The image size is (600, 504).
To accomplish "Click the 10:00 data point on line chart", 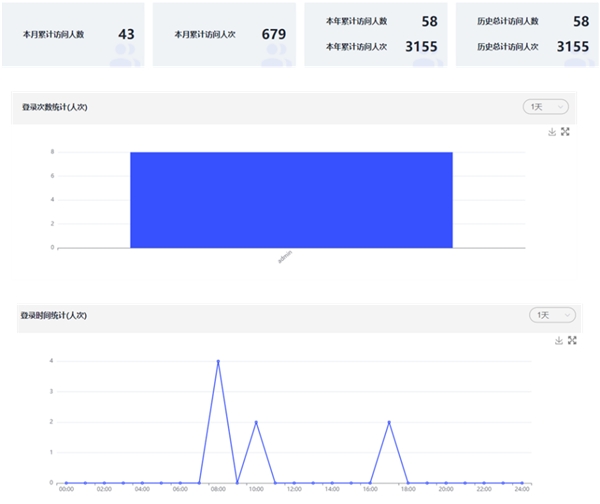I will (256, 422).
